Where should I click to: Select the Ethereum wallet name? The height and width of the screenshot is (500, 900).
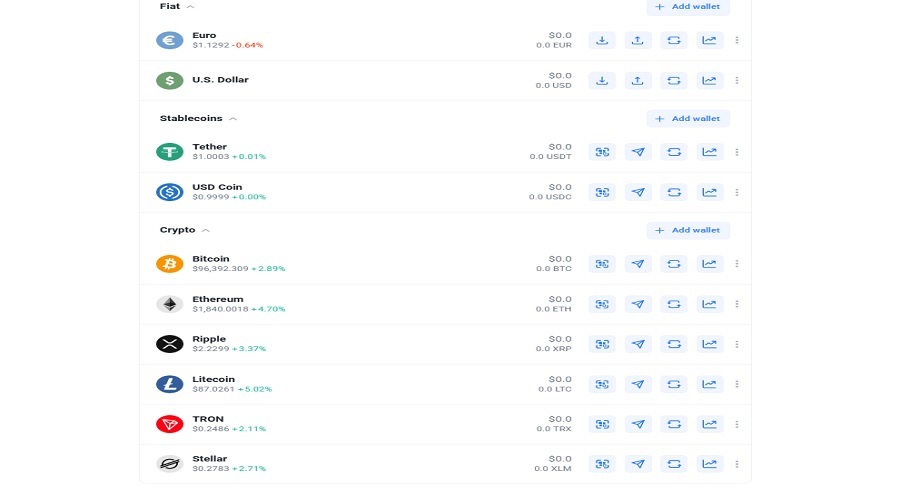pyautogui.click(x=218, y=299)
